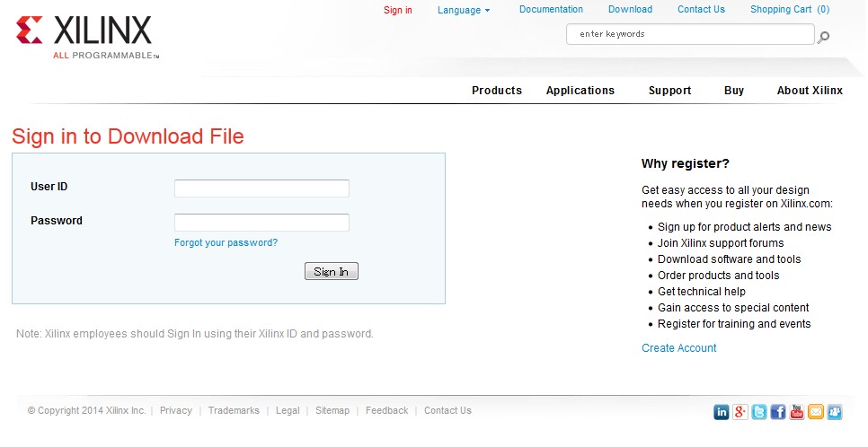Open the Support menu

tap(669, 91)
